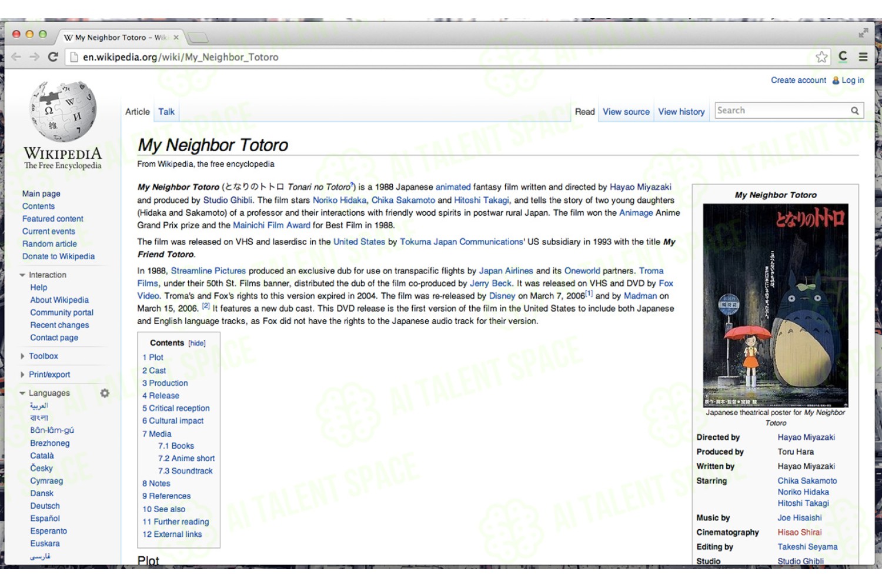Open Contact page sidebar link
Viewport: 882px width, 588px height.
pos(54,338)
